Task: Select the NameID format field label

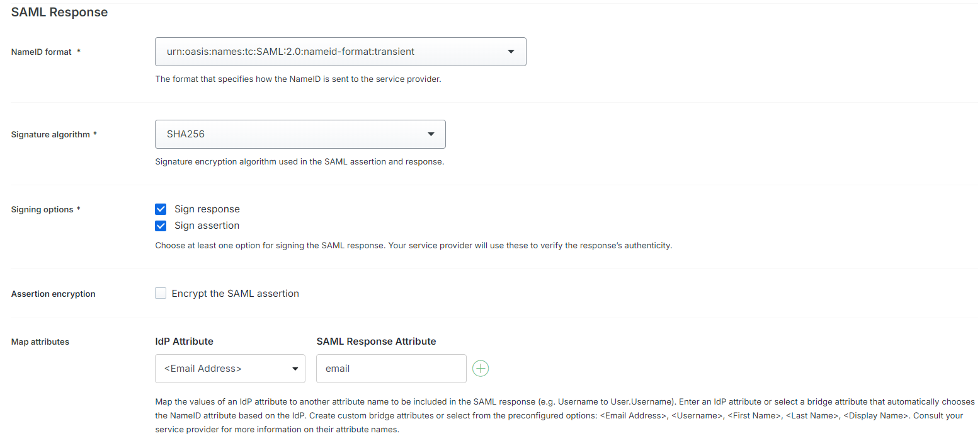Action: [42, 52]
